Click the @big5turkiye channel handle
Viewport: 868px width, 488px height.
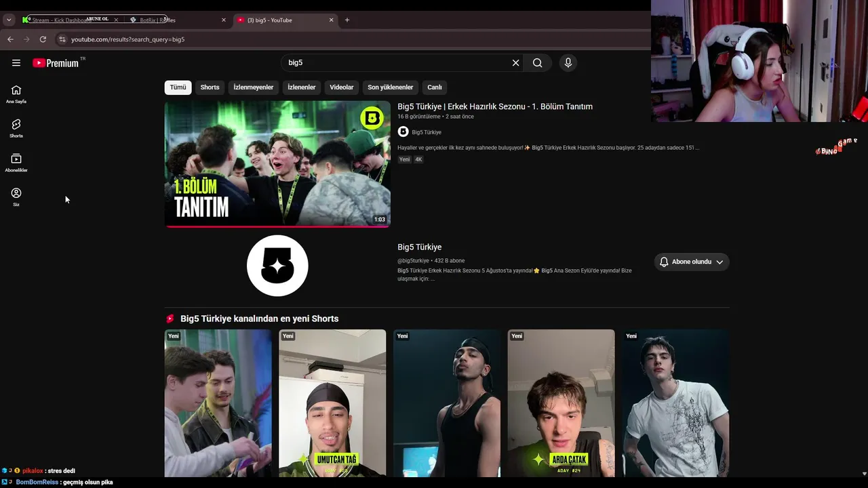coord(413,261)
